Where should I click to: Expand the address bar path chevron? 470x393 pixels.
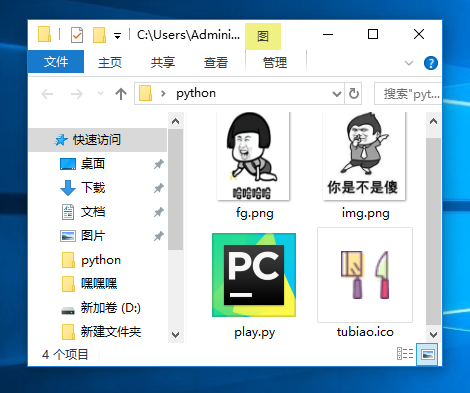coord(163,94)
